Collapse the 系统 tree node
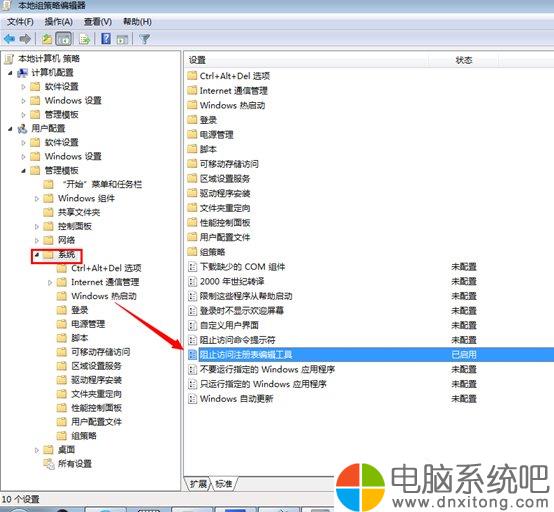This screenshot has height=512, width=554. 37,254
